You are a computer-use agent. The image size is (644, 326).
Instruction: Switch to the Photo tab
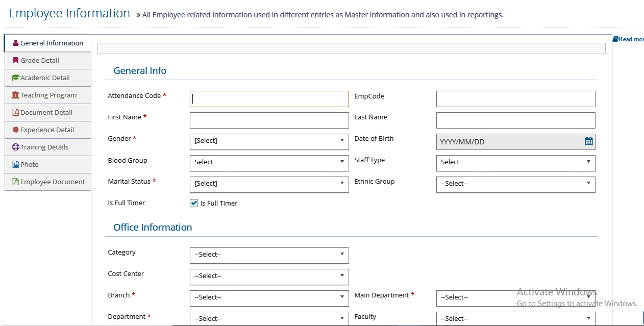tap(48, 164)
